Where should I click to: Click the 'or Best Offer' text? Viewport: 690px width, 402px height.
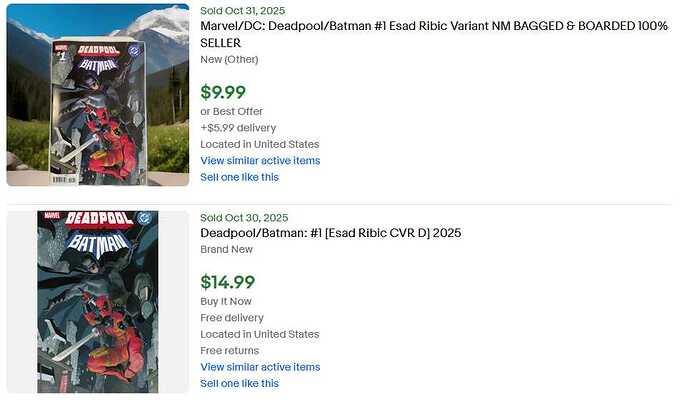233,111
